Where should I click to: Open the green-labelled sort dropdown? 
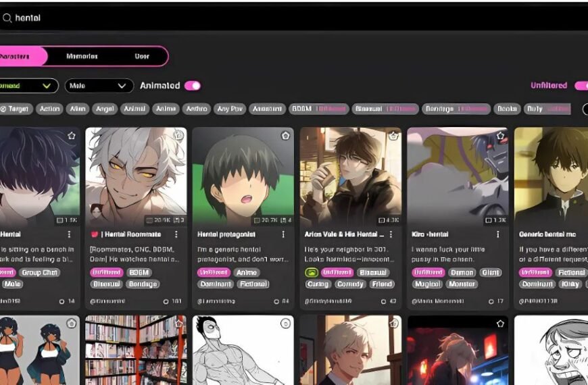tap(28, 86)
